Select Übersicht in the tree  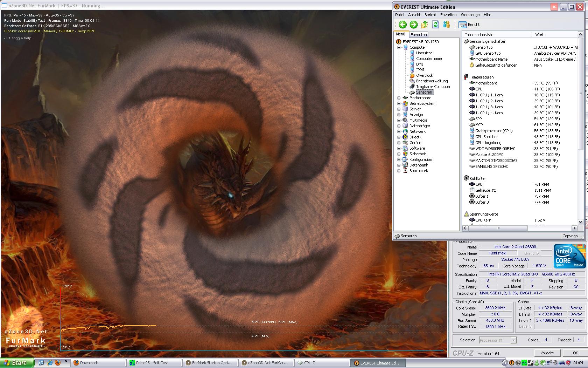tap(424, 53)
